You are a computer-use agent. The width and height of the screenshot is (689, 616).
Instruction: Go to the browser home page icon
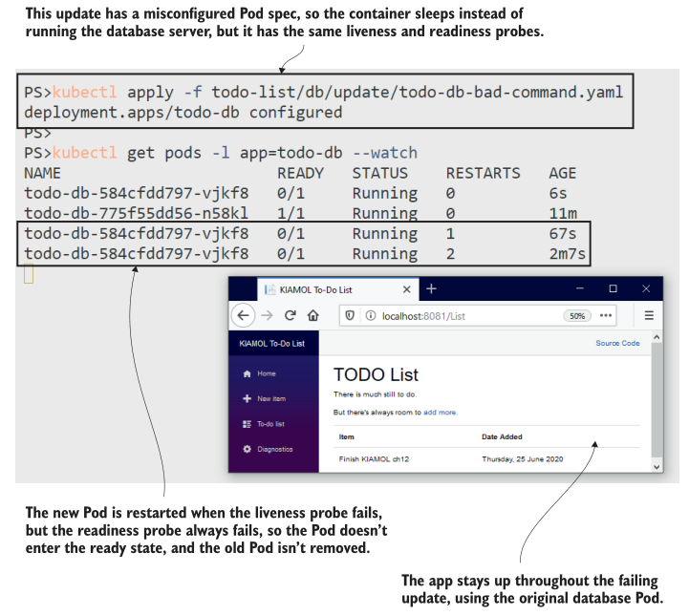point(312,315)
